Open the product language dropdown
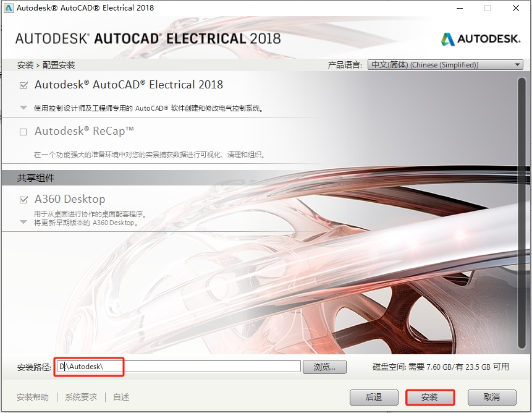 pyautogui.click(x=445, y=65)
